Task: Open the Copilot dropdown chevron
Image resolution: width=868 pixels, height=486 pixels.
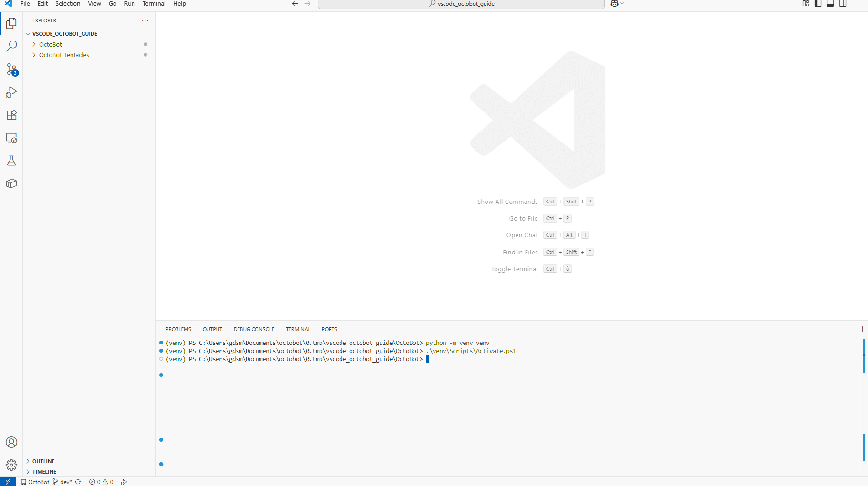Action: point(622,4)
